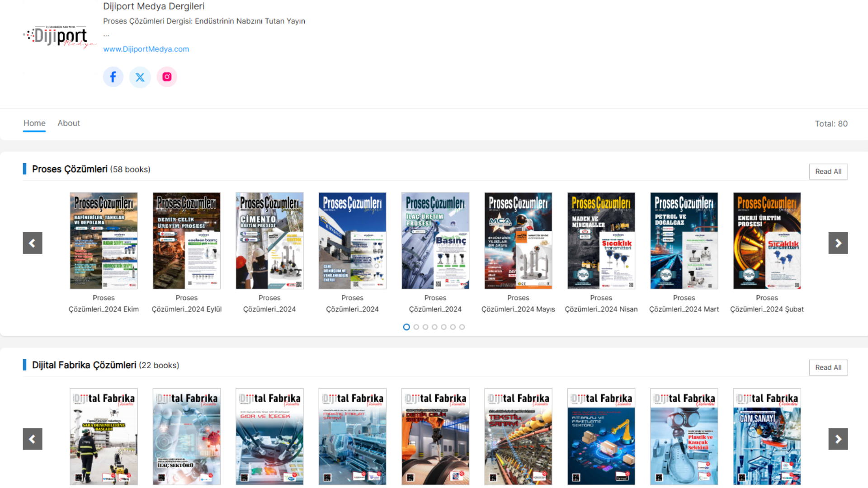Image resolution: width=868 pixels, height=488 pixels.
Task: Select the second carousel pagination dot
Action: click(x=416, y=327)
